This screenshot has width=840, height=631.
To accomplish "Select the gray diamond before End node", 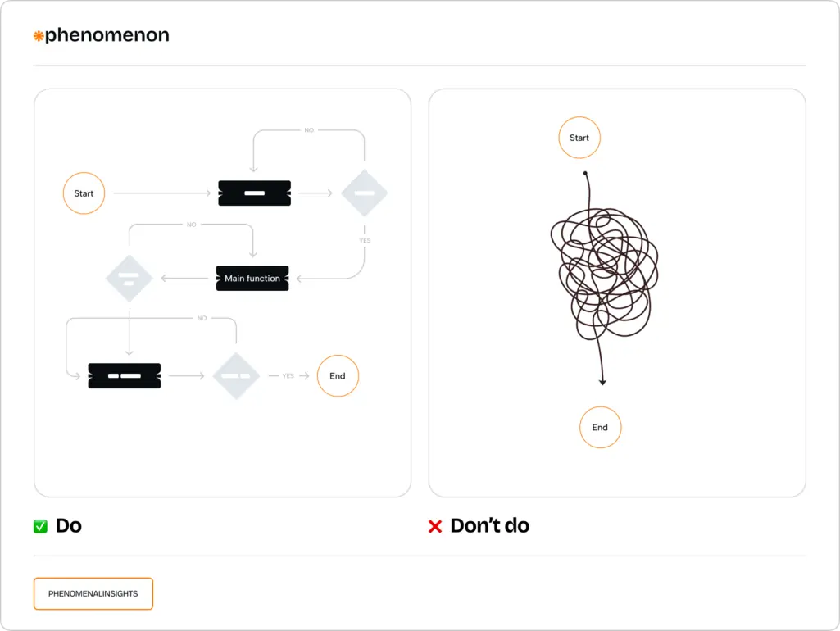I will 236,376.
